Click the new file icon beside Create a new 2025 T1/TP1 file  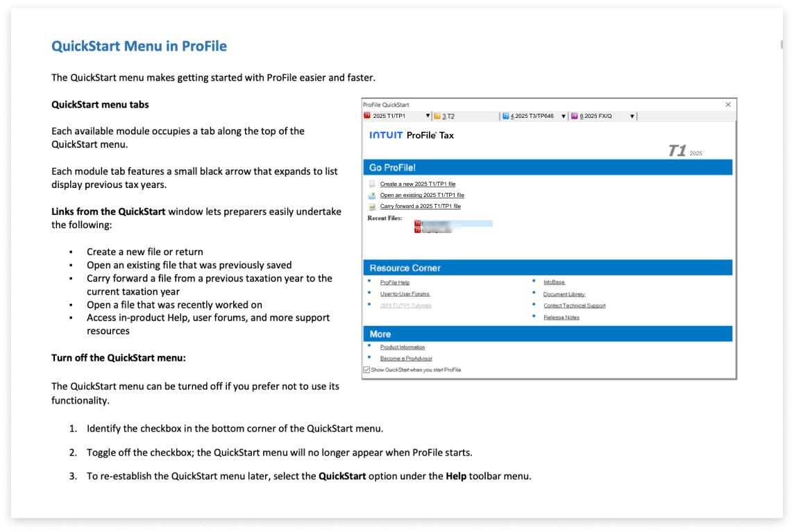tap(372, 184)
